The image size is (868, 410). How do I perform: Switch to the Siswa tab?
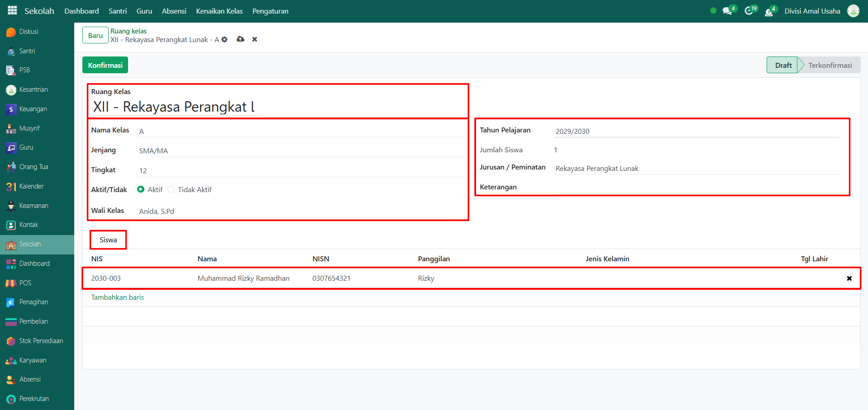[x=108, y=240]
